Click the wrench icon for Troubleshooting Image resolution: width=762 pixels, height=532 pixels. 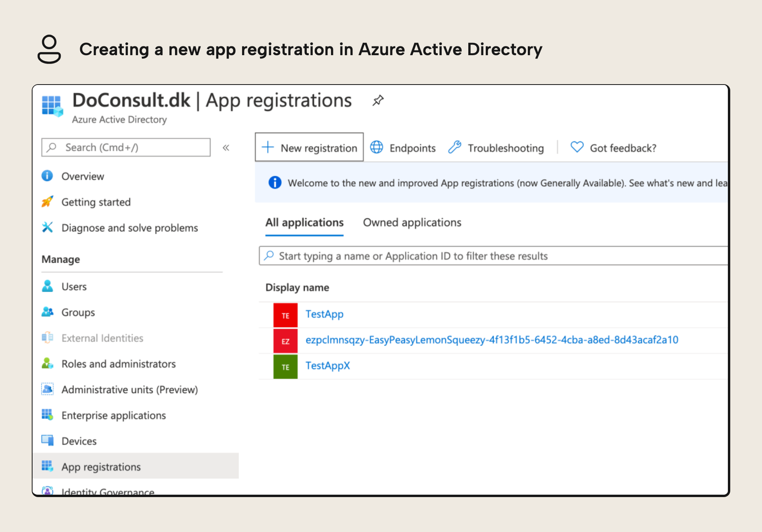455,147
